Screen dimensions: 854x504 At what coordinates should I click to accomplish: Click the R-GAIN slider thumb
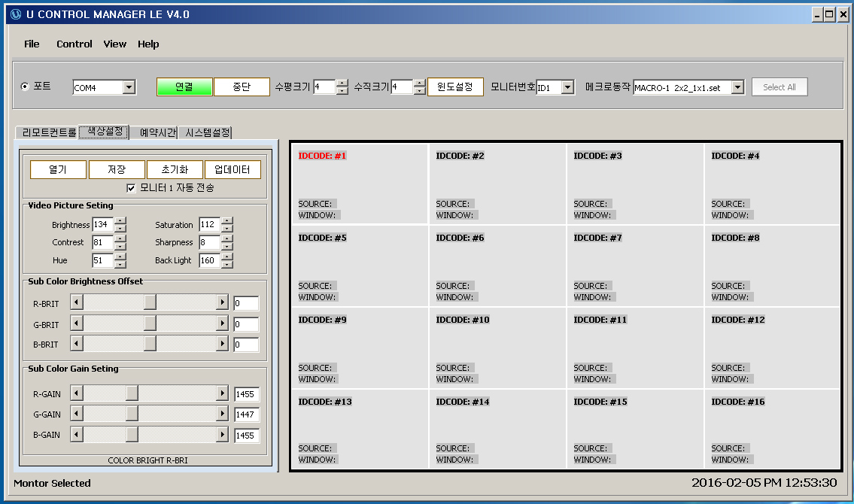pyautogui.click(x=132, y=393)
